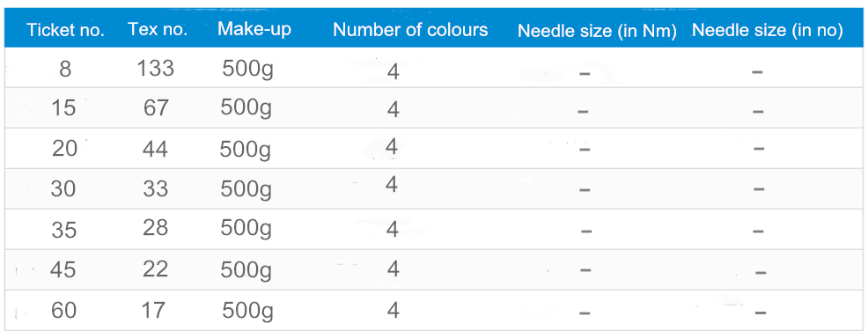This screenshot has width=868, height=331.
Task: Click the Number of colours header
Action: [x=410, y=29]
